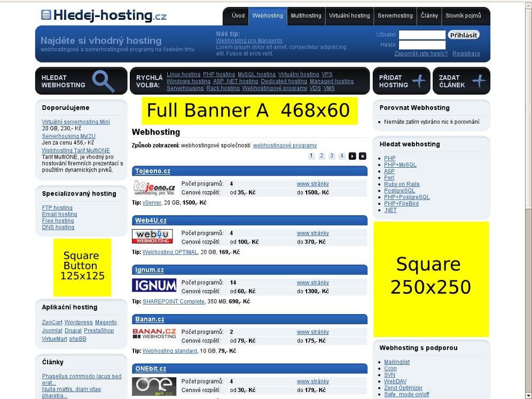532x399 pixels.
Task: Go to the Články tab
Action: tap(429, 15)
